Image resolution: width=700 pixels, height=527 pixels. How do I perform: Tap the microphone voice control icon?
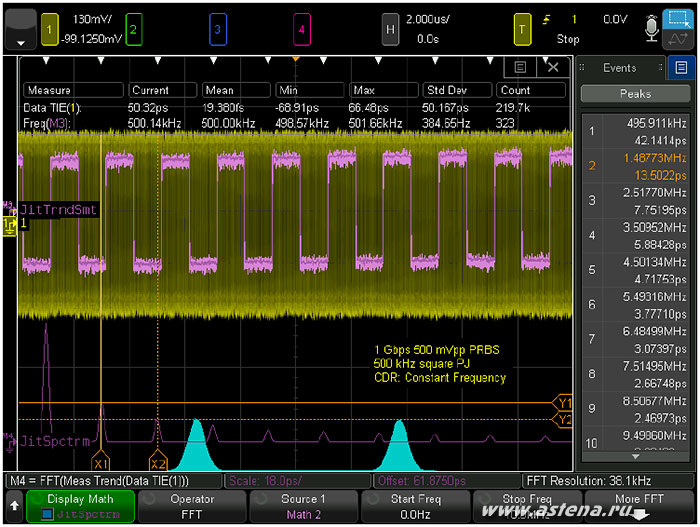point(651,29)
